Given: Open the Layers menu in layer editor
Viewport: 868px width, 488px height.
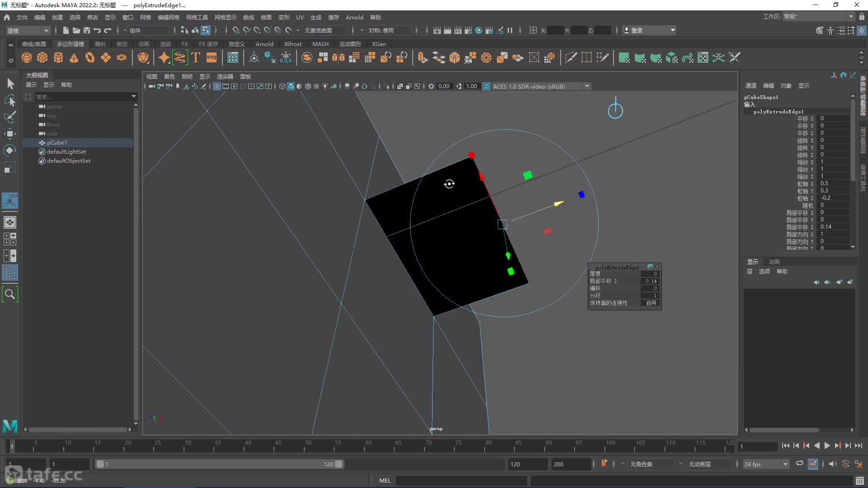Looking at the screenshot, I should [750, 271].
